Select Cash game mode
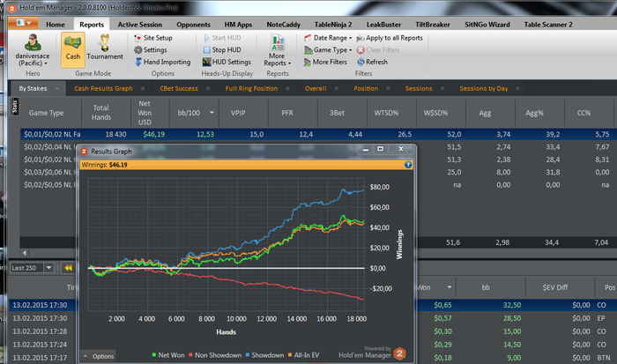The width and height of the screenshot is (617, 364). point(73,49)
